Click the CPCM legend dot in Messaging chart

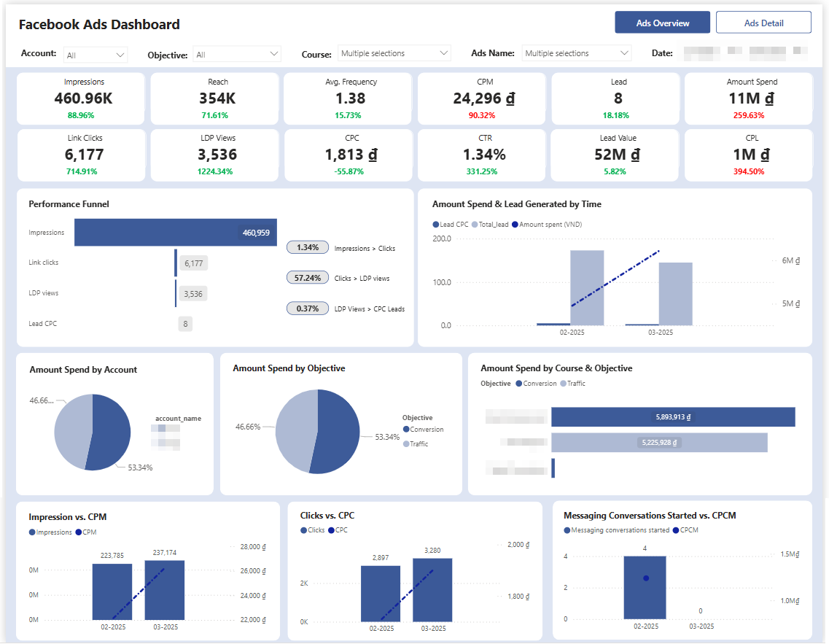point(676,530)
